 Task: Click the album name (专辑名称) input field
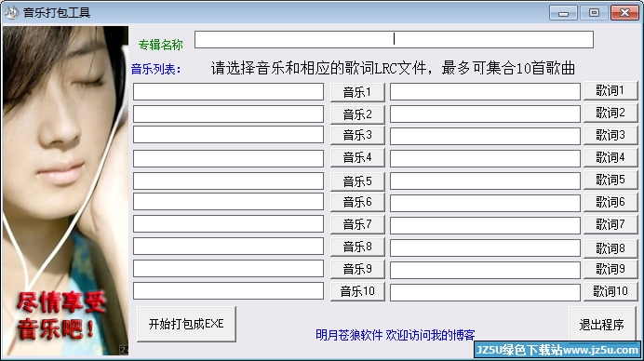point(394,39)
